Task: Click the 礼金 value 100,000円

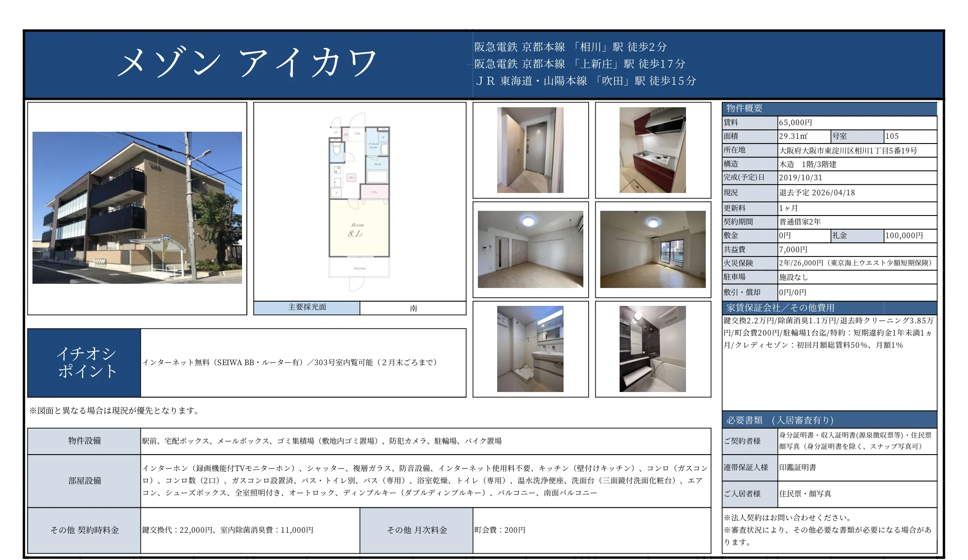Action: pyautogui.click(x=904, y=236)
